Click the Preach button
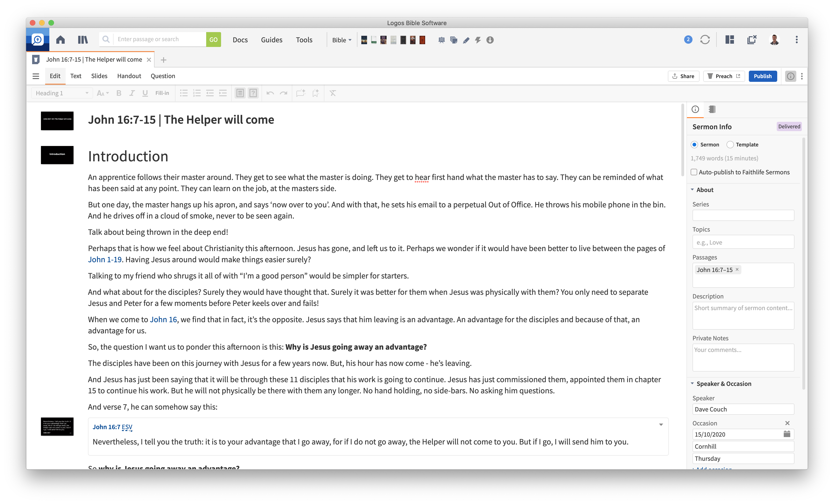Viewport: 834px width, 504px height. [x=724, y=76]
